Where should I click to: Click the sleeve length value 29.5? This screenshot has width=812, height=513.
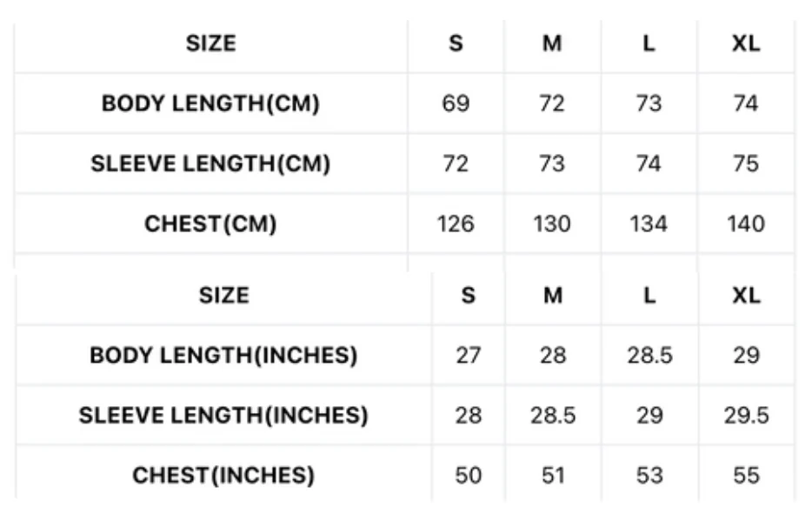pos(746,416)
